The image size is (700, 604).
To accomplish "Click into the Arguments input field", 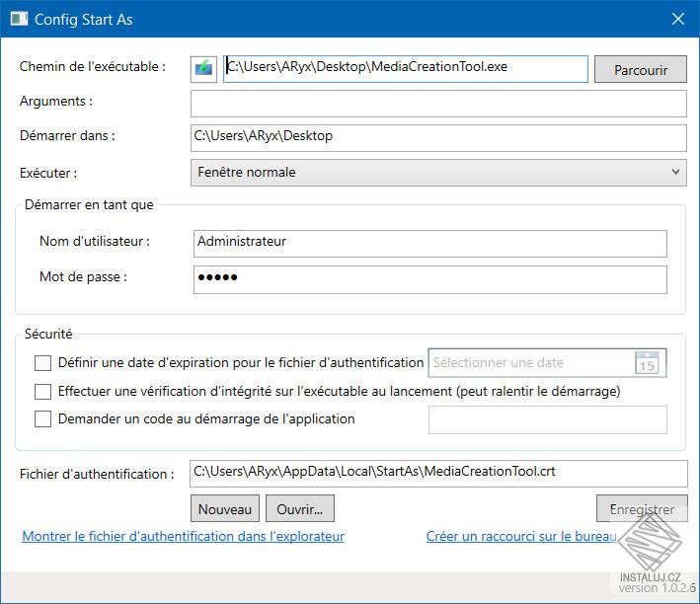I will pos(438,104).
